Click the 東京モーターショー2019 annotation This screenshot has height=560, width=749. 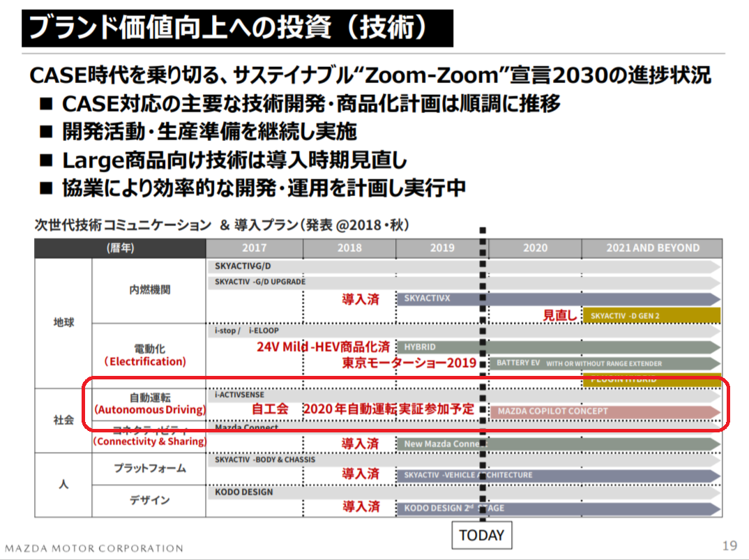[x=409, y=363]
